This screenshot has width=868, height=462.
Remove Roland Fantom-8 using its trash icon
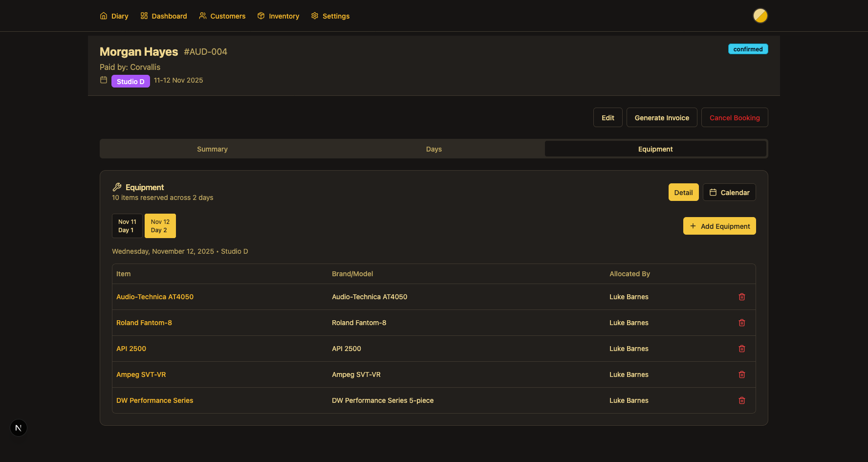(x=741, y=323)
